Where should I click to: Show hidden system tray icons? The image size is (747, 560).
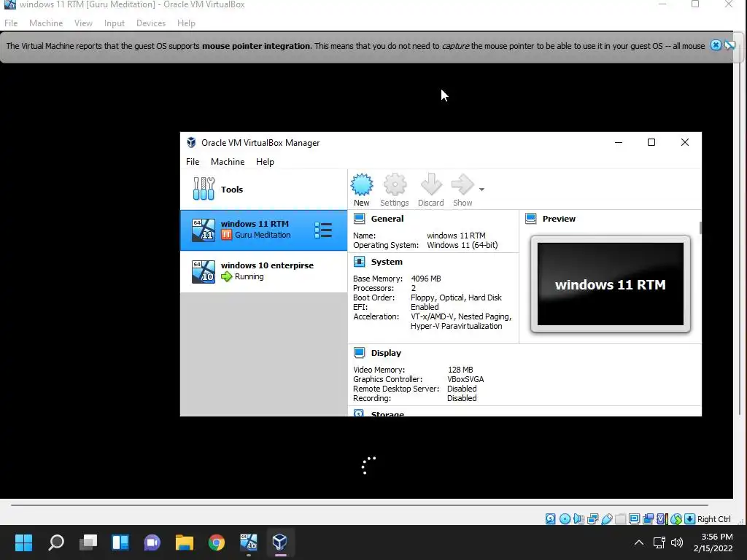click(639, 542)
